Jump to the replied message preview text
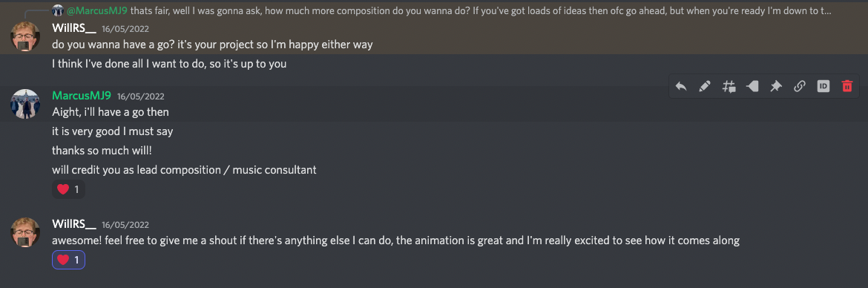The image size is (868, 288). (x=481, y=10)
